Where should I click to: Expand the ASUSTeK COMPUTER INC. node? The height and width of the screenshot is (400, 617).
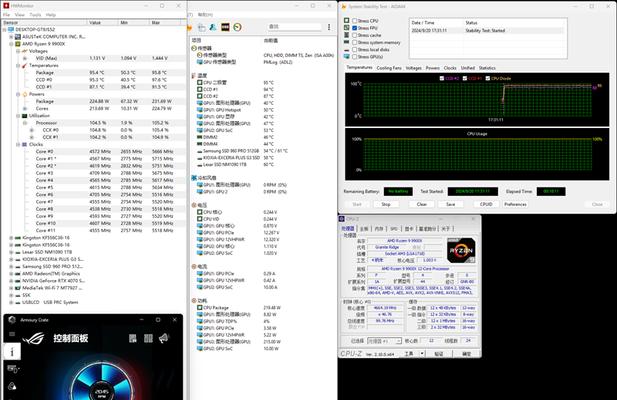coord(11,37)
